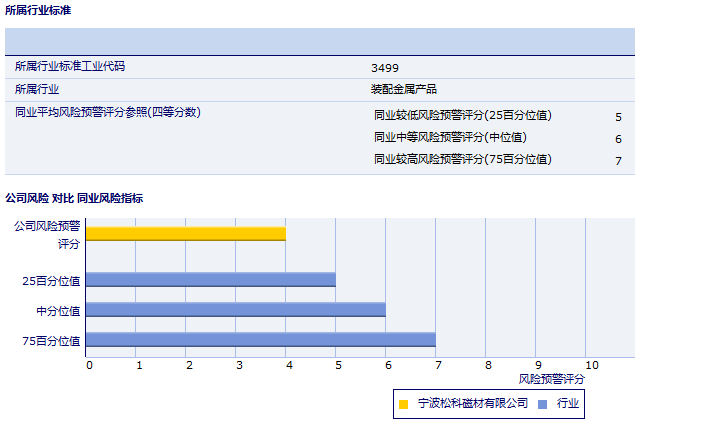Click the 宁波松科磁材有限公司 legend label
The image size is (723, 424).
(472, 403)
